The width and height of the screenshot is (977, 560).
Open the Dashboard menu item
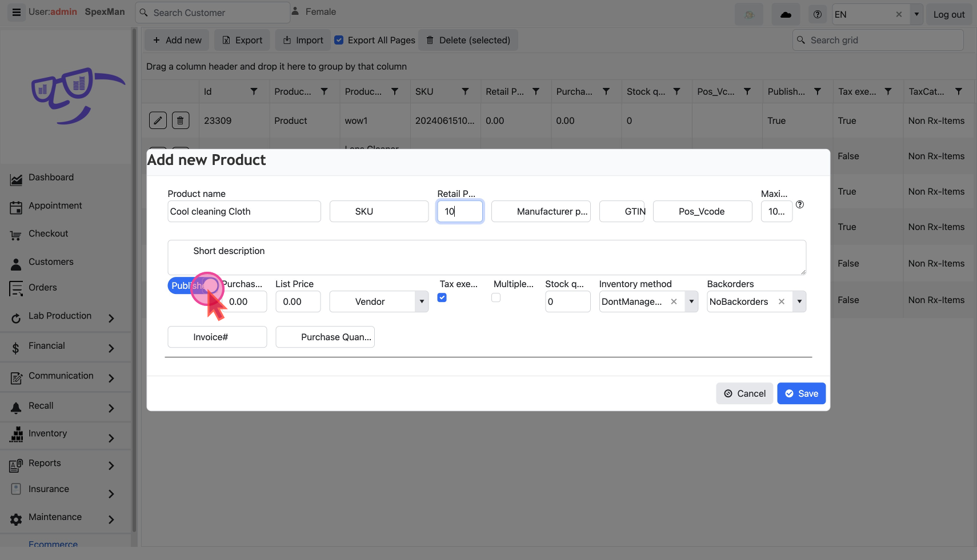point(51,178)
